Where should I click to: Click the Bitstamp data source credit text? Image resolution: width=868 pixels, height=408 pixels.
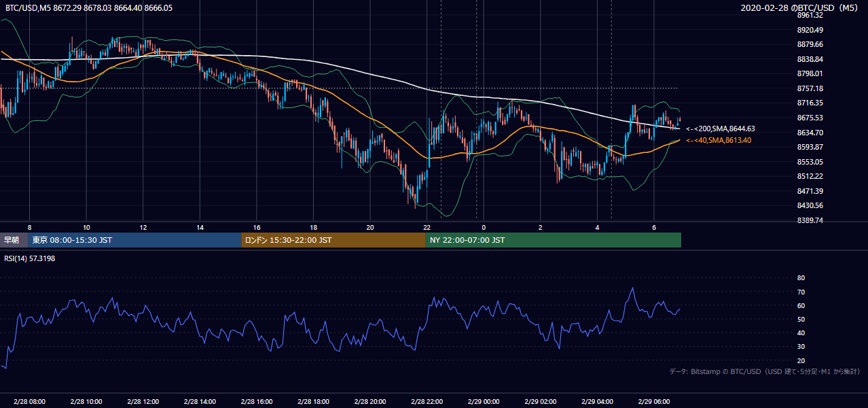pyautogui.click(x=765, y=371)
